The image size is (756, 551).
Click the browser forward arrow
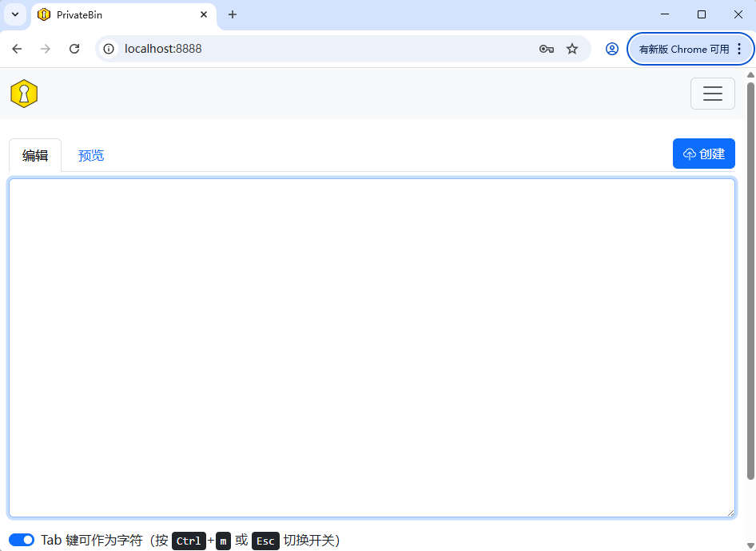[46, 49]
